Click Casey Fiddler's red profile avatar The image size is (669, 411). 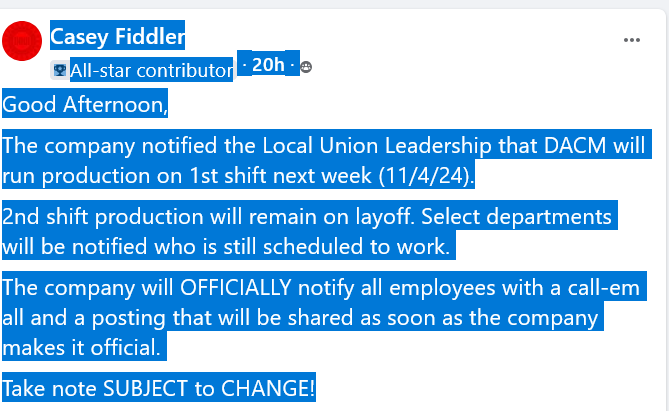(22, 41)
